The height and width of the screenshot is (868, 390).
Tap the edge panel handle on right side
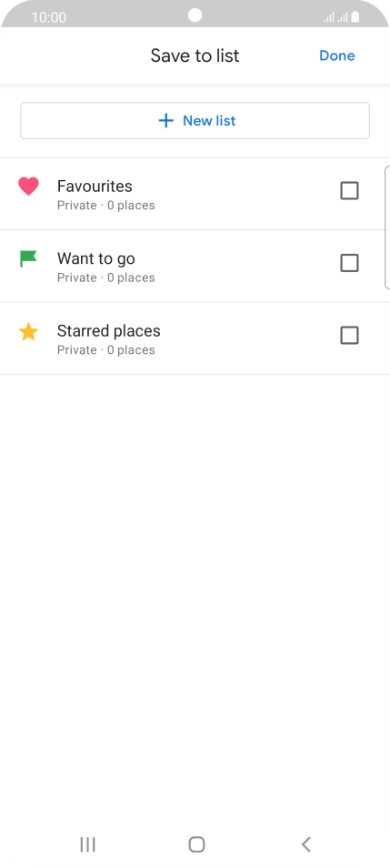(386, 227)
